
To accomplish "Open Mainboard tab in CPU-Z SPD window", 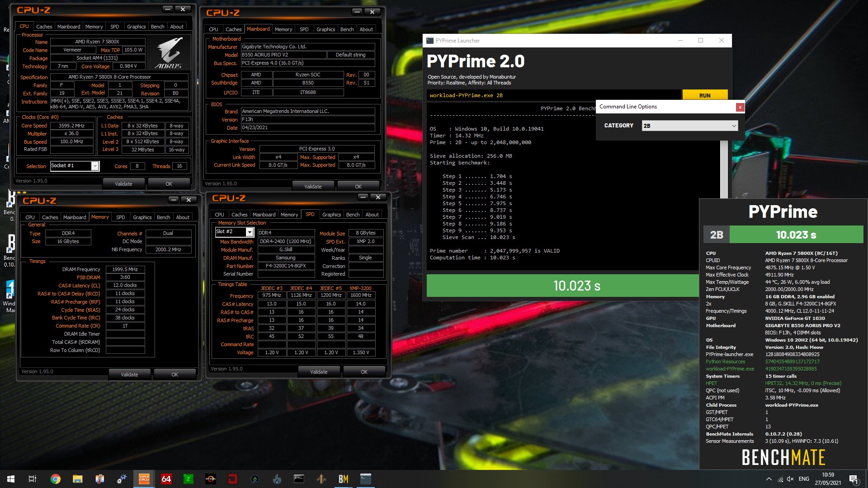I will [264, 215].
